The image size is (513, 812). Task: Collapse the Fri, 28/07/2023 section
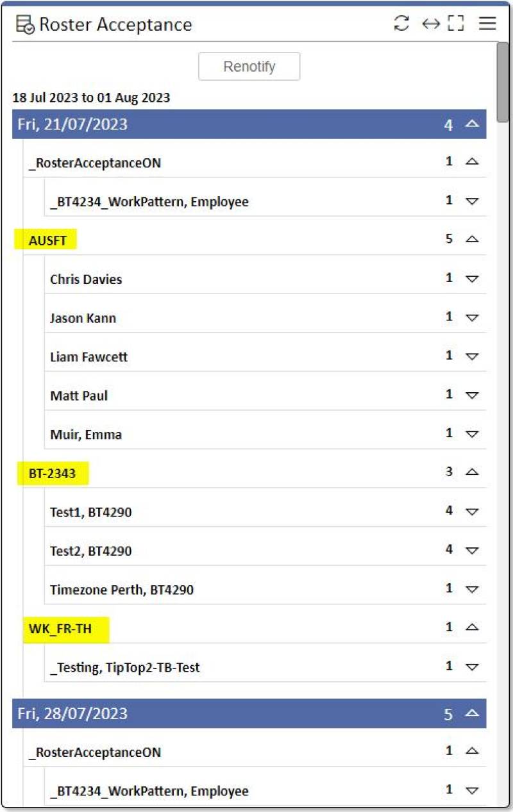coord(472,713)
